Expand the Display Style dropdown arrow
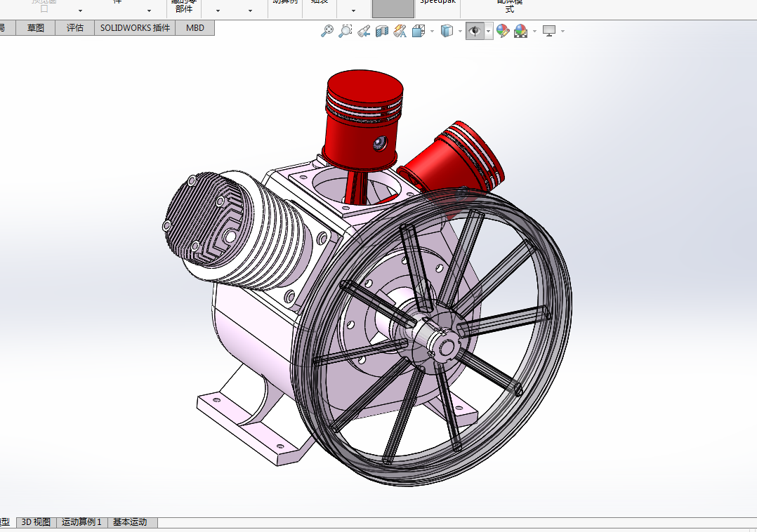 pos(460,32)
